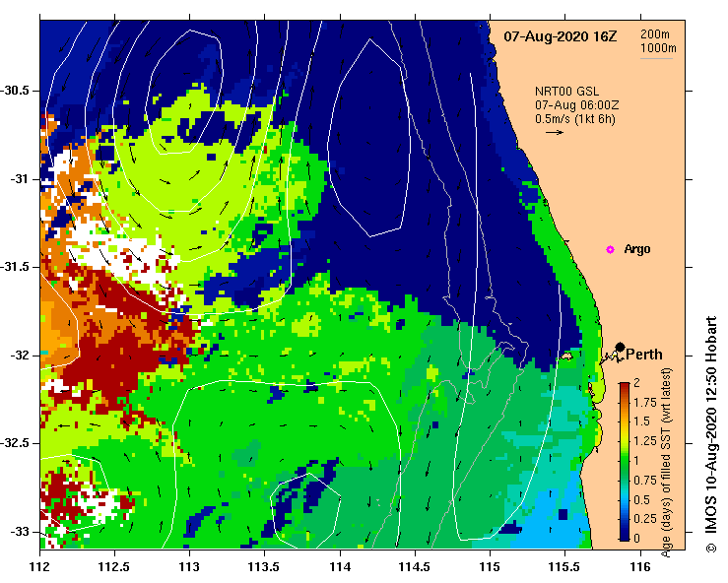728x583 pixels.
Task: Click latitude axis label -30.5
Action: pos(15,91)
